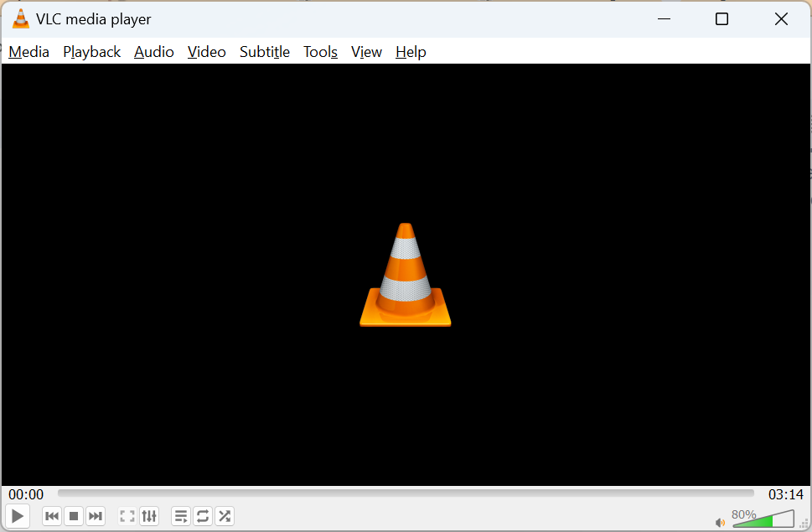Viewport: 812px width, 532px height.
Task: Open the extended settings equalizer
Action: click(x=148, y=516)
